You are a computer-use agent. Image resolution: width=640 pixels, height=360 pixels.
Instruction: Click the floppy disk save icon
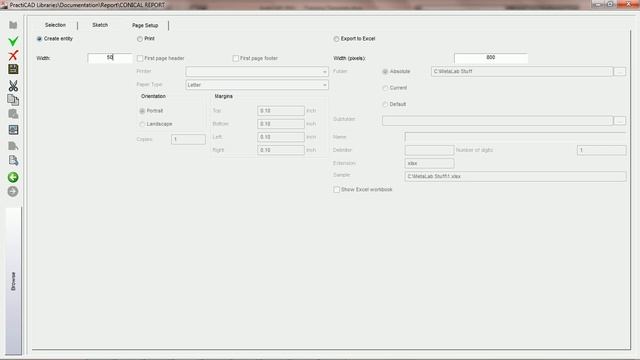pos(13,69)
